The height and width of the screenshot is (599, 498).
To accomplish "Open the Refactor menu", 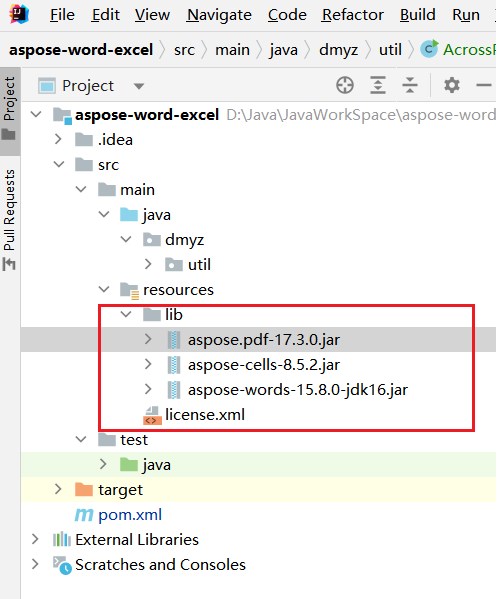I will pyautogui.click(x=353, y=15).
